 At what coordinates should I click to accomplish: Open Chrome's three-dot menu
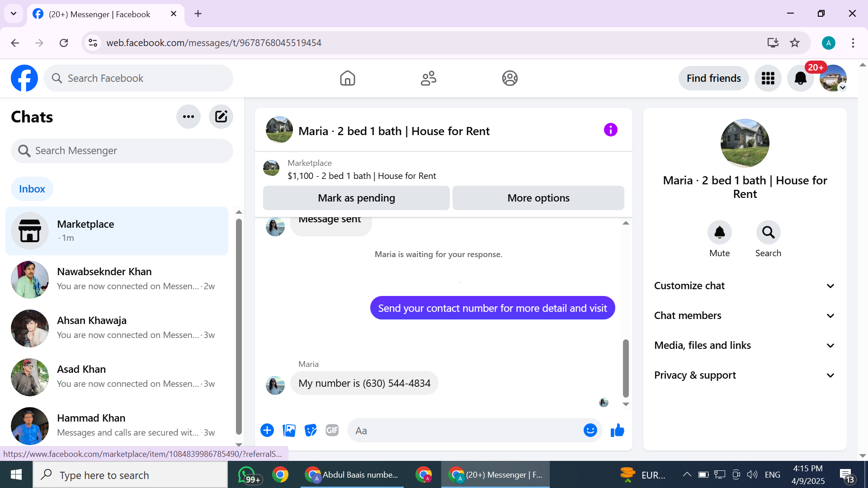pos(853,43)
